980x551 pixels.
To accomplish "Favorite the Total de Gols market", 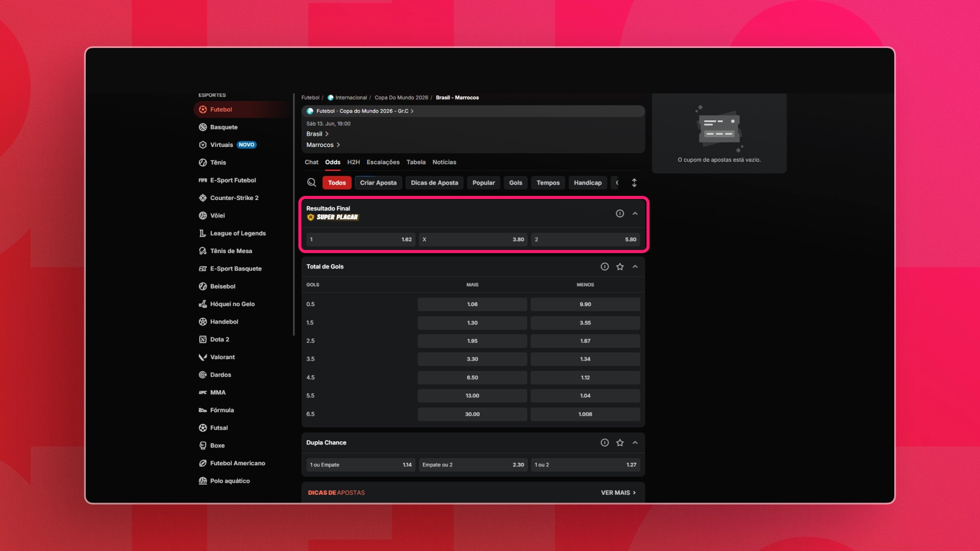I will coord(620,267).
